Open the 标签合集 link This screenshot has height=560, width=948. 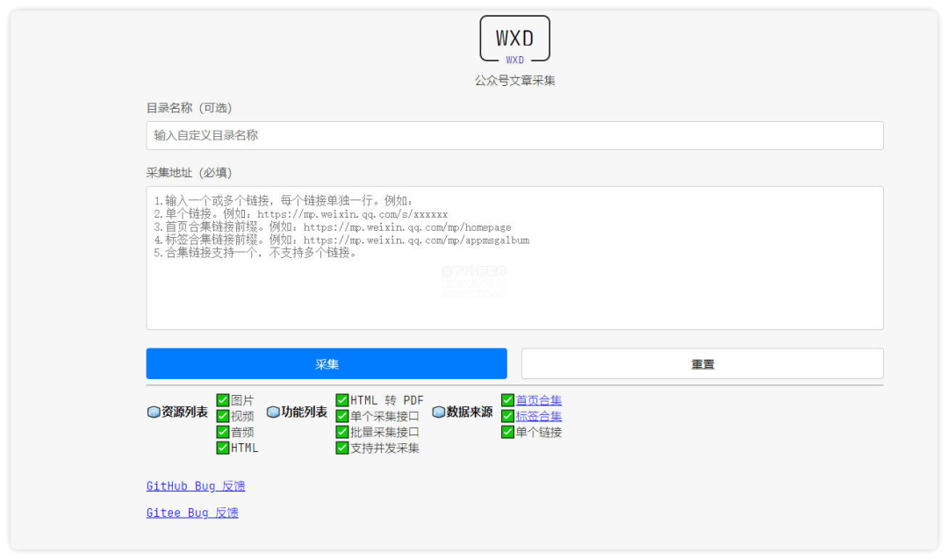(x=539, y=416)
